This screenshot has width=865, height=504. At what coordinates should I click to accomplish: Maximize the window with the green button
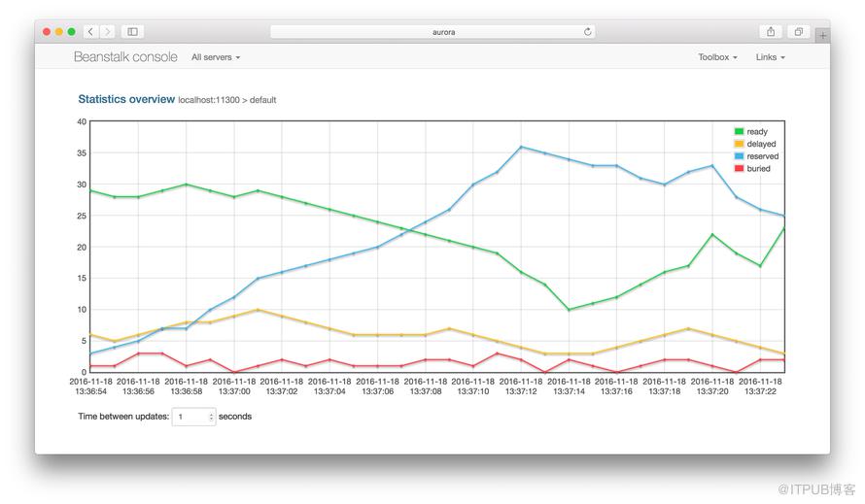coord(71,32)
